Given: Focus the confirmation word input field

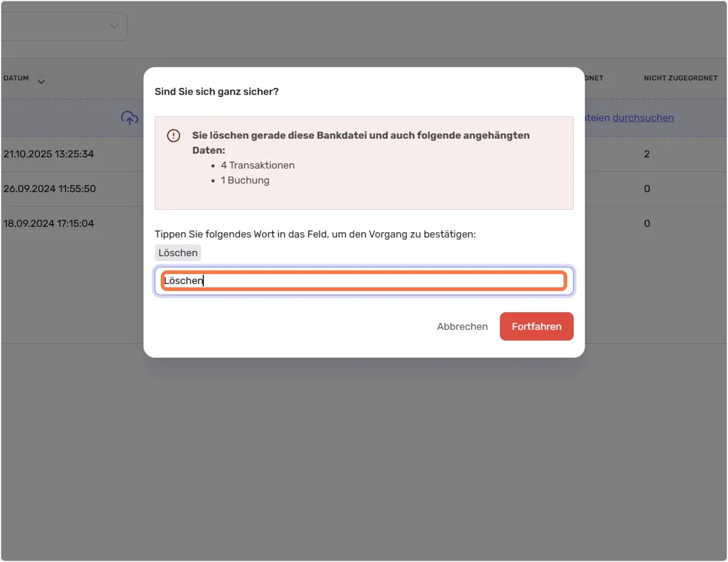Looking at the screenshot, I should [x=364, y=281].
